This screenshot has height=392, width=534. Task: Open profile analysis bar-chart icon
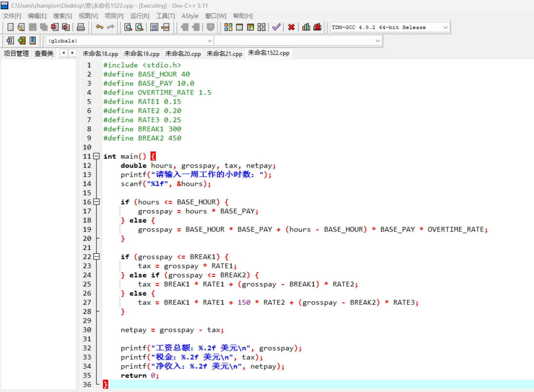306,27
